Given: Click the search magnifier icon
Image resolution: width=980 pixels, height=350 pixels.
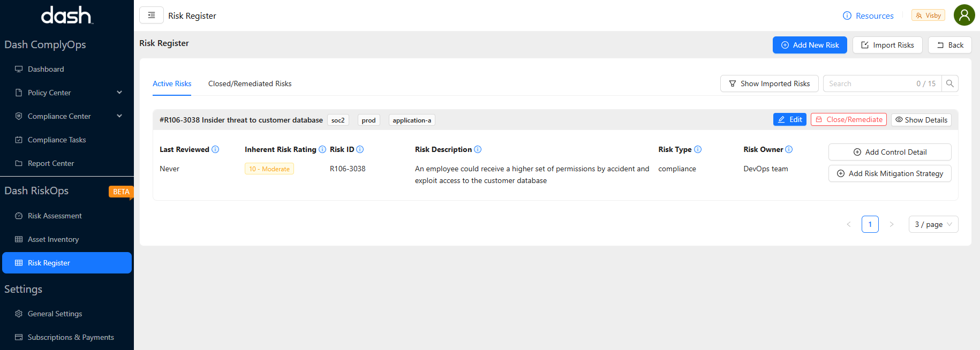Looking at the screenshot, I should [x=950, y=83].
